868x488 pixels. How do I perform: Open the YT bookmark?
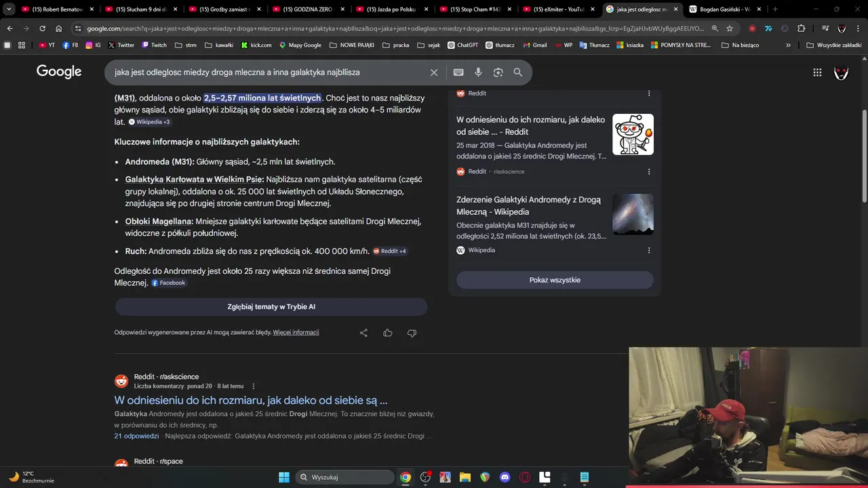(47, 45)
